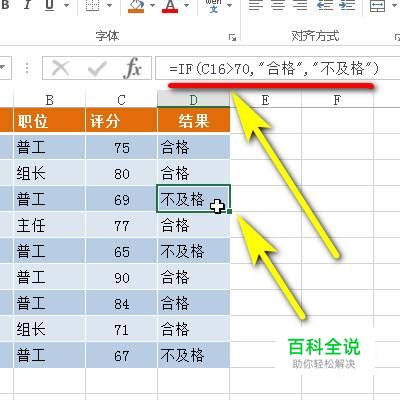Select score cell 67
The height and width of the screenshot is (400, 400).
click(x=121, y=355)
